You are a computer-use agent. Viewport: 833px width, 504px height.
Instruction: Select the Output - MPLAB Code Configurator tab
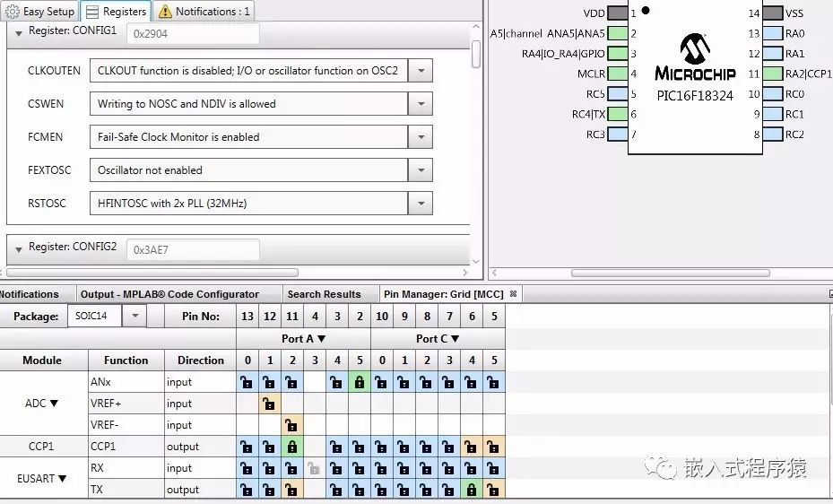pos(170,294)
